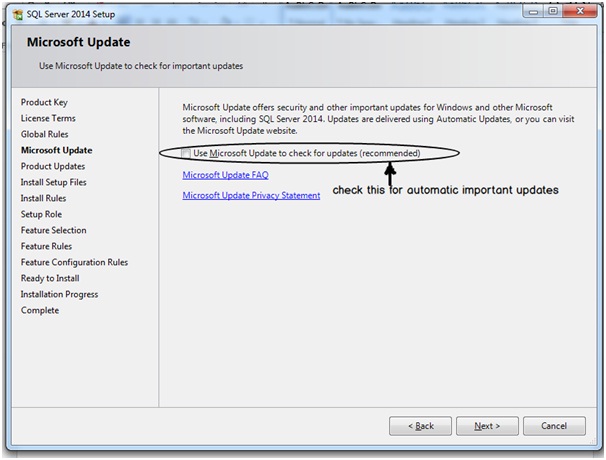Open the Microsoft Update FAQ link

(225, 175)
